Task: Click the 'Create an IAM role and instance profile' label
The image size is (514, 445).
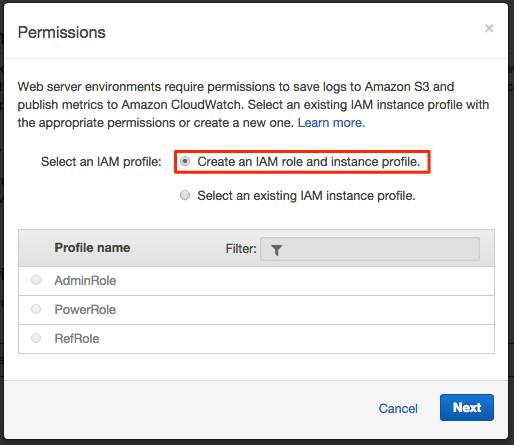Action: [x=309, y=162]
